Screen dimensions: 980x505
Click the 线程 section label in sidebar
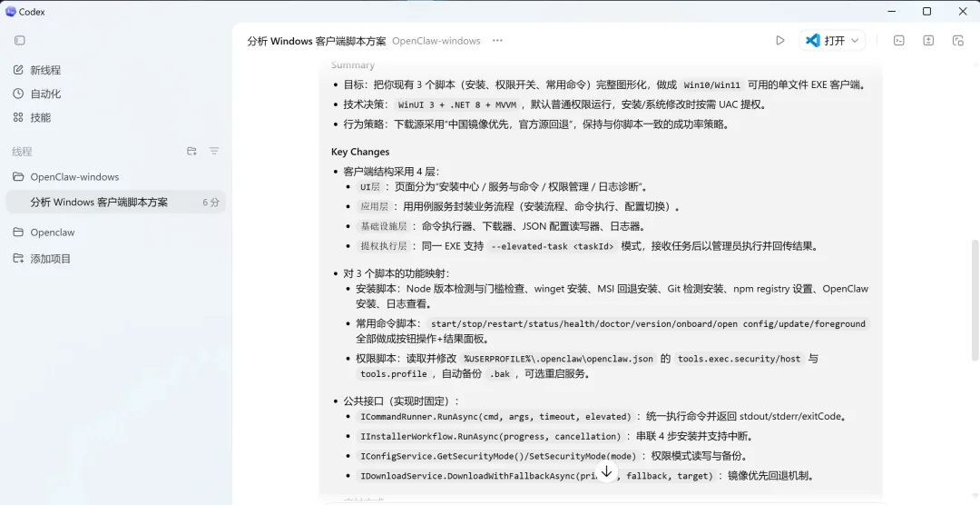click(22, 152)
